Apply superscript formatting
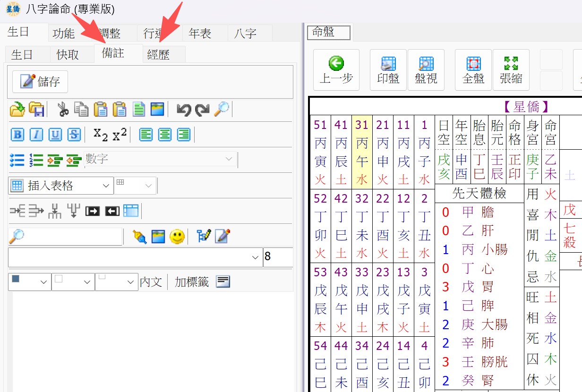Viewport: 582px width, 392px height. (120, 135)
